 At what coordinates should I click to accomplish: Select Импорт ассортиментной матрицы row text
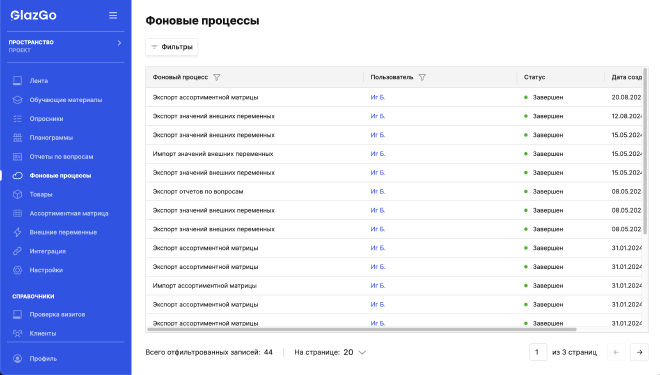(x=205, y=286)
